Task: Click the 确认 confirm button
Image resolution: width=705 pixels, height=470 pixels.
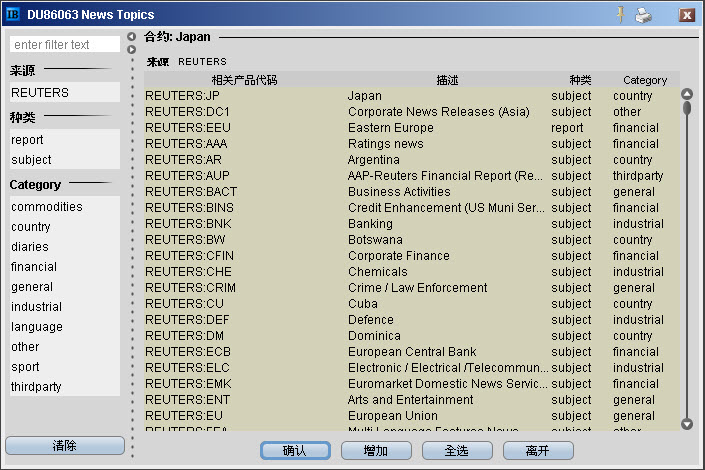Action: pyautogui.click(x=295, y=451)
